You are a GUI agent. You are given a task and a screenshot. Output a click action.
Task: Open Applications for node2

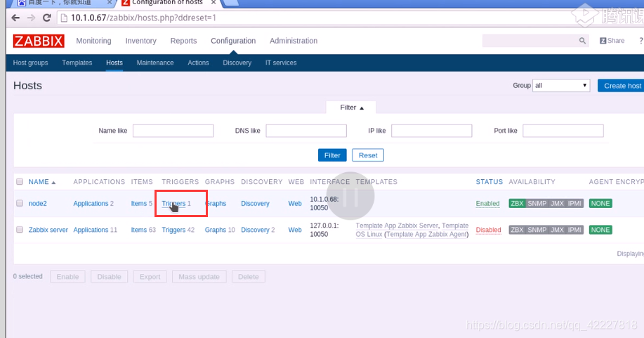point(91,204)
